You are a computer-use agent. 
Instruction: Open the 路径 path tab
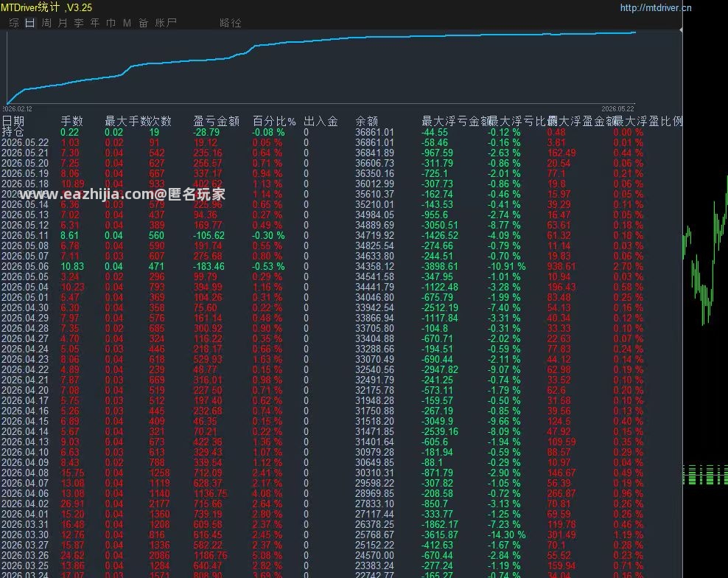tap(231, 23)
